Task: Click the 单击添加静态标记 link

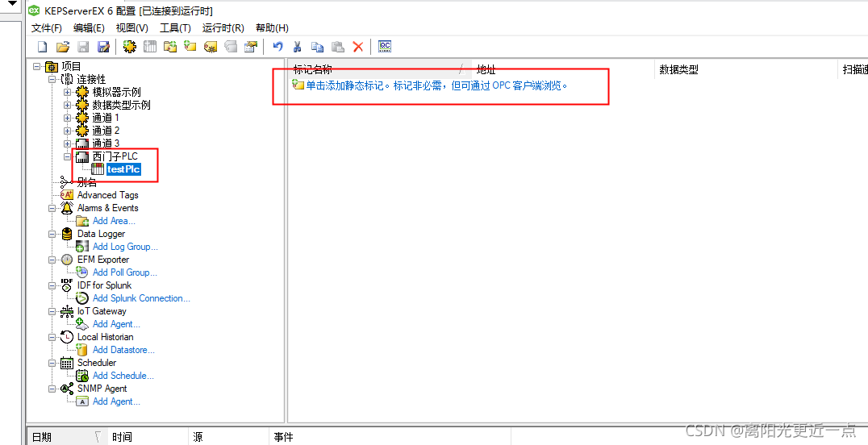Action: (x=436, y=85)
